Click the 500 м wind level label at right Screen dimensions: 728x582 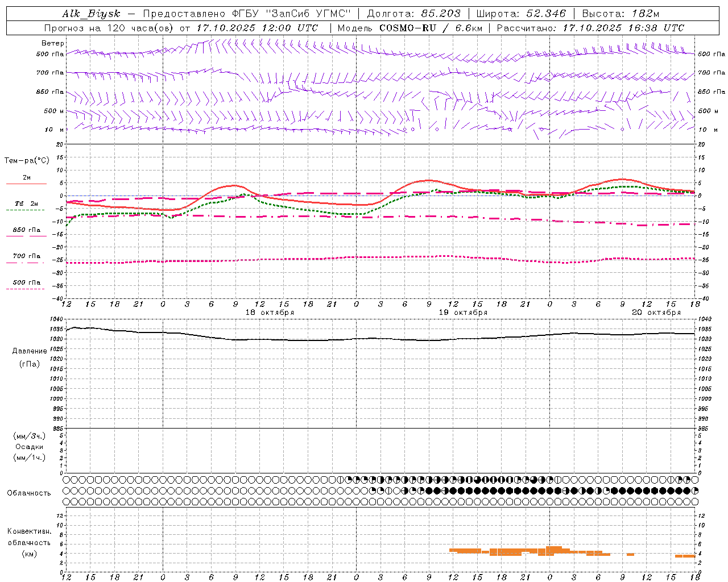point(708,111)
